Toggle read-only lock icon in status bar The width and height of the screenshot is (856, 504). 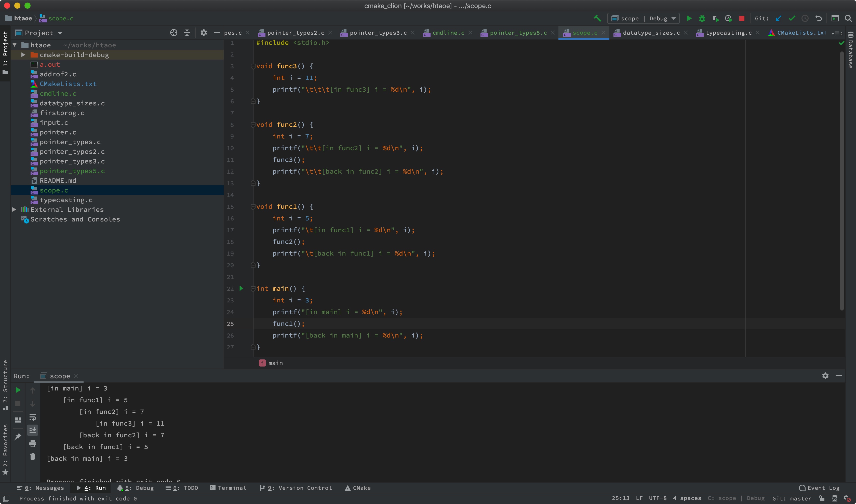[821, 498]
